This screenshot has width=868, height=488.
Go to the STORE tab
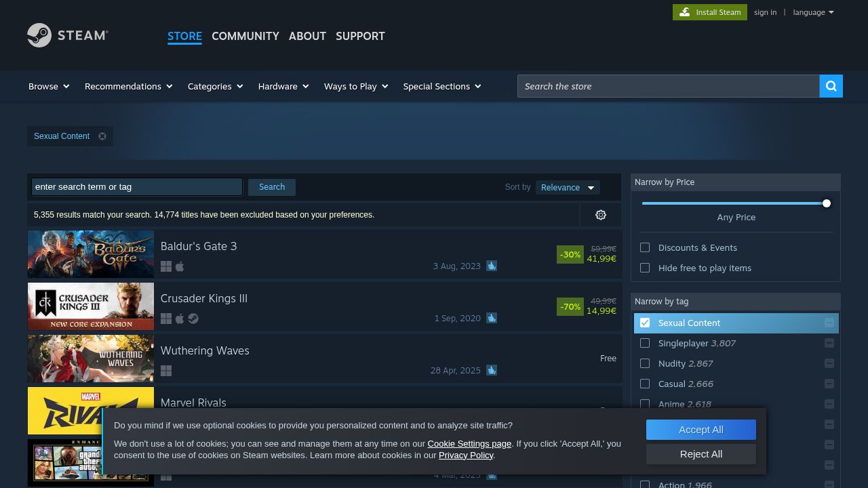(184, 36)
